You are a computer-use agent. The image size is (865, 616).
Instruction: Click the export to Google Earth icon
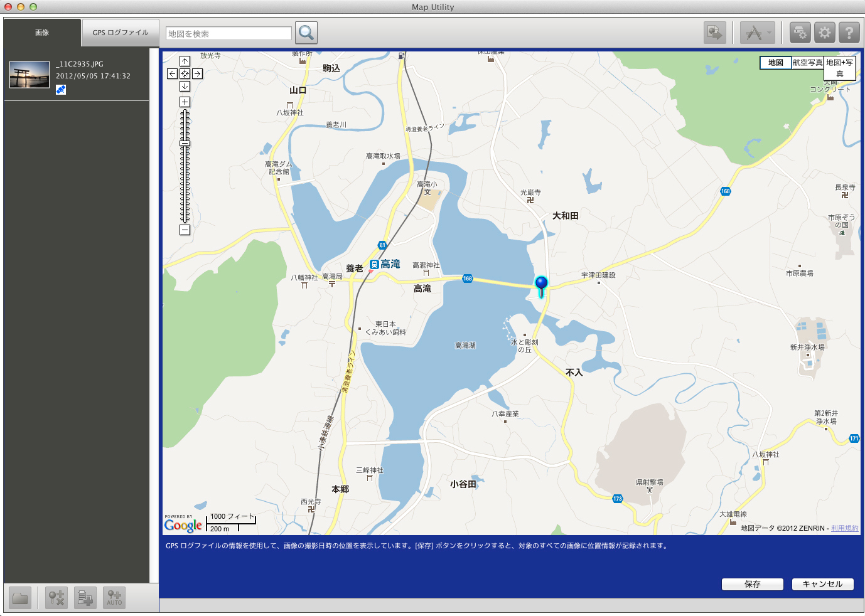[x=715, y=33]
